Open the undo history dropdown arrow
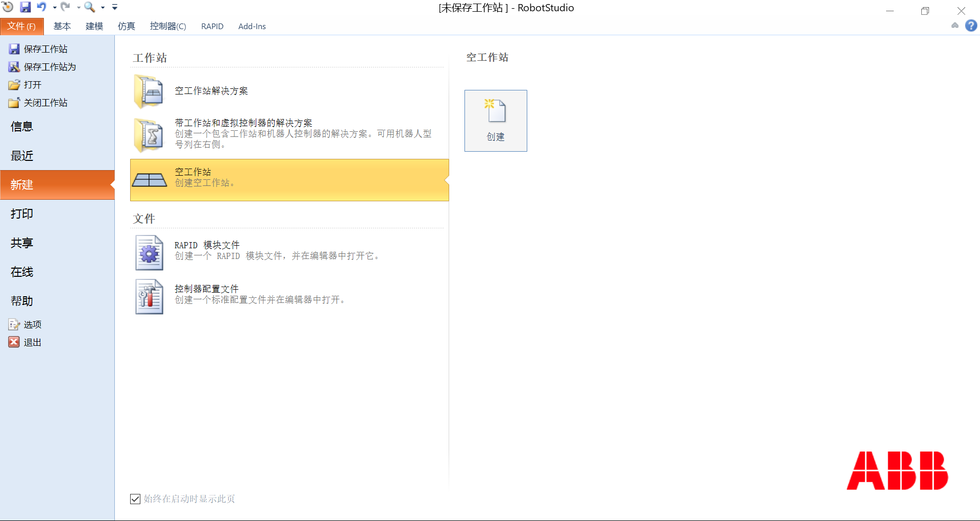The height and width of the screenshot is (521, 980). tap(54, 8)
